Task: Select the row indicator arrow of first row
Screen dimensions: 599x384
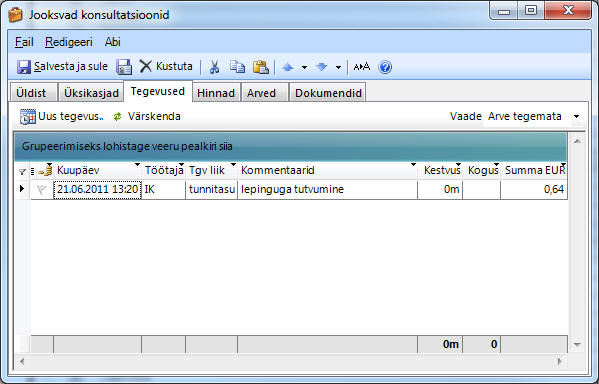Action: tap(22, 188)
